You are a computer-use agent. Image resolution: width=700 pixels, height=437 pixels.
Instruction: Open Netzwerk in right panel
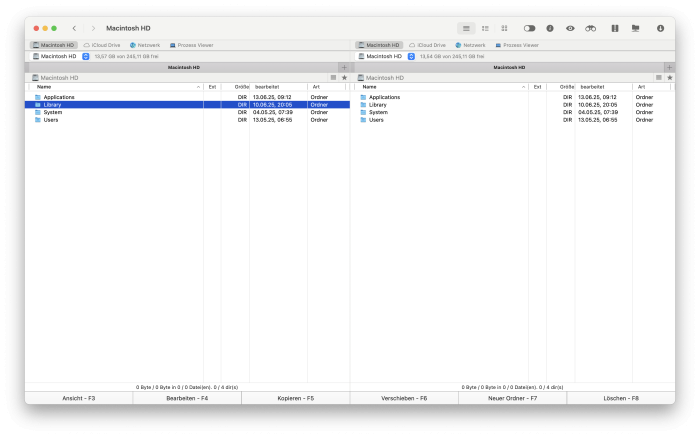point(471,45)
